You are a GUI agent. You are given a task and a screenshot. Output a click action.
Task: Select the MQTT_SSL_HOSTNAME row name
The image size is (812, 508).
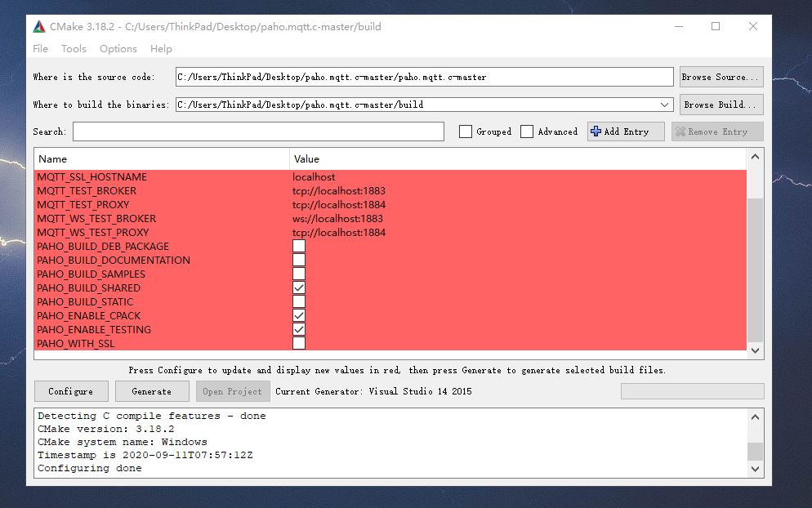point(91,177)
